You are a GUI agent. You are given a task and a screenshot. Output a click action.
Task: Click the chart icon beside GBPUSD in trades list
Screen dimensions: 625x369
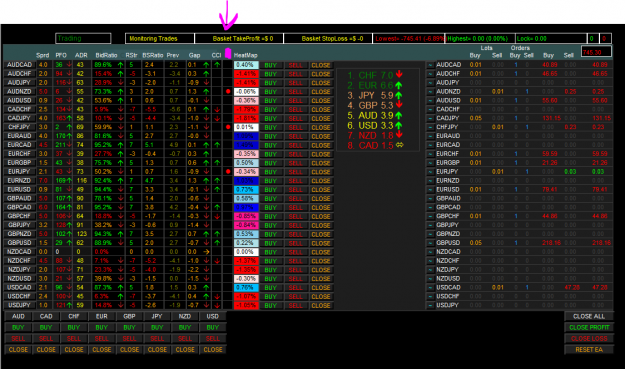click(x=430, y=243)
